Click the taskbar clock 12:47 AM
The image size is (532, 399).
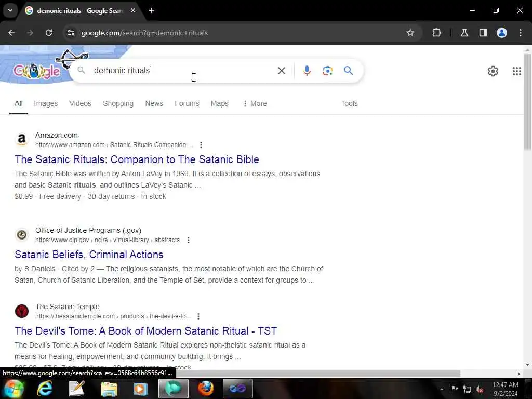[x=505, y=385]
